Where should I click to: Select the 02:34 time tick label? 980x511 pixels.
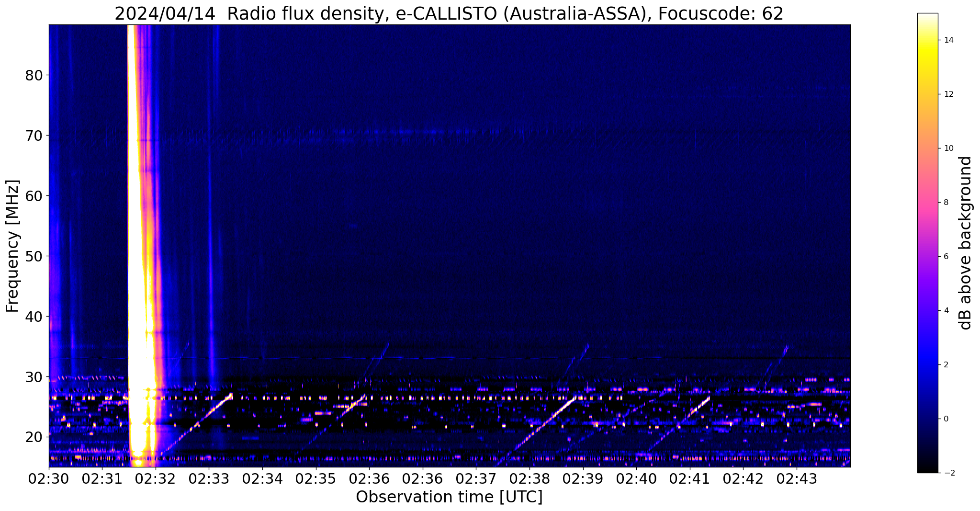point(262,478)
